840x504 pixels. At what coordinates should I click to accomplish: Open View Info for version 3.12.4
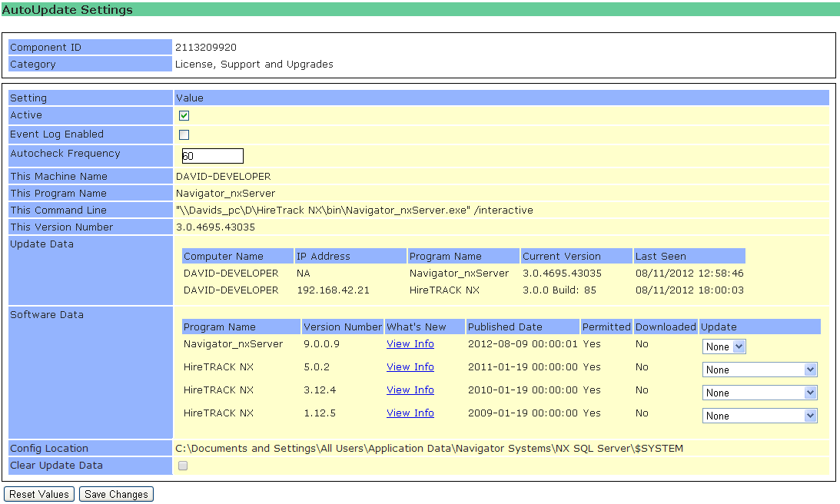coord(410,390)
